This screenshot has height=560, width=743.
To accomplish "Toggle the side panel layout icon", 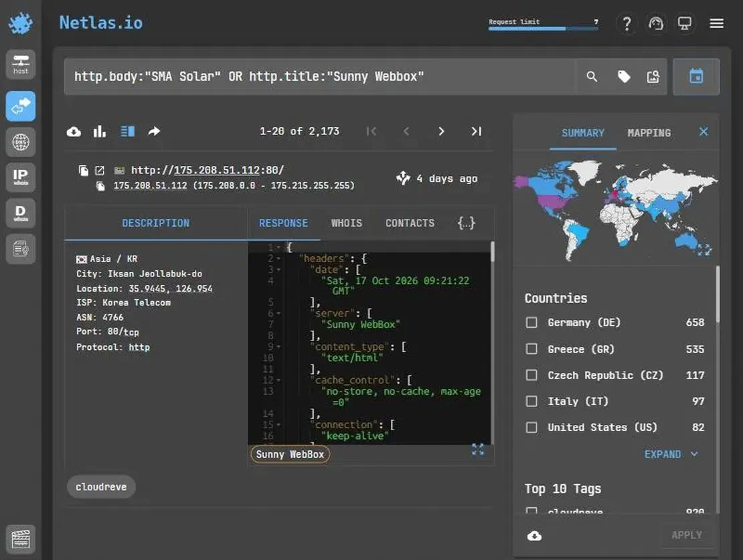I will pos(127,131).
